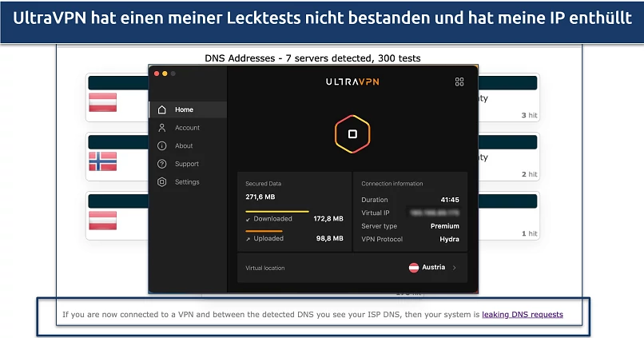Open the leaking DNS requests link
This screenshot has height=338, width=644.
[x=523, y=315]
